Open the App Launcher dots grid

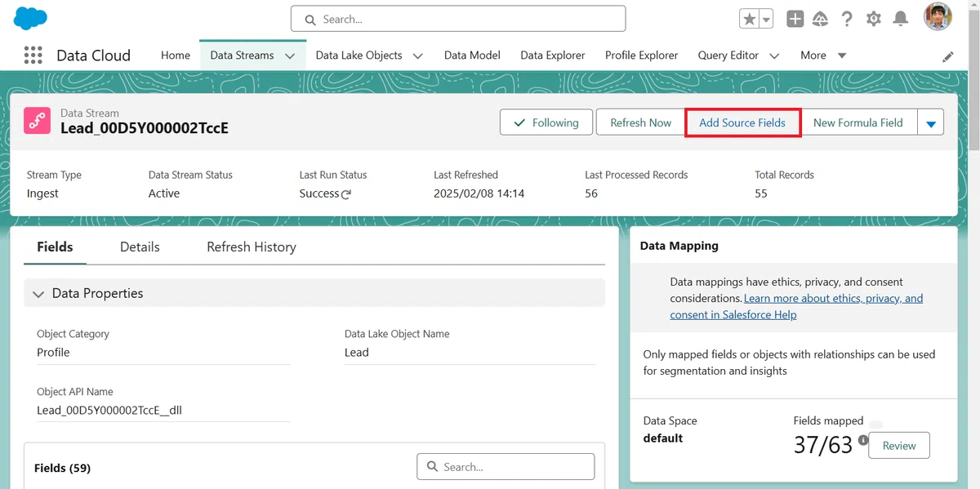pyautogui.click(x=33, y=55)
